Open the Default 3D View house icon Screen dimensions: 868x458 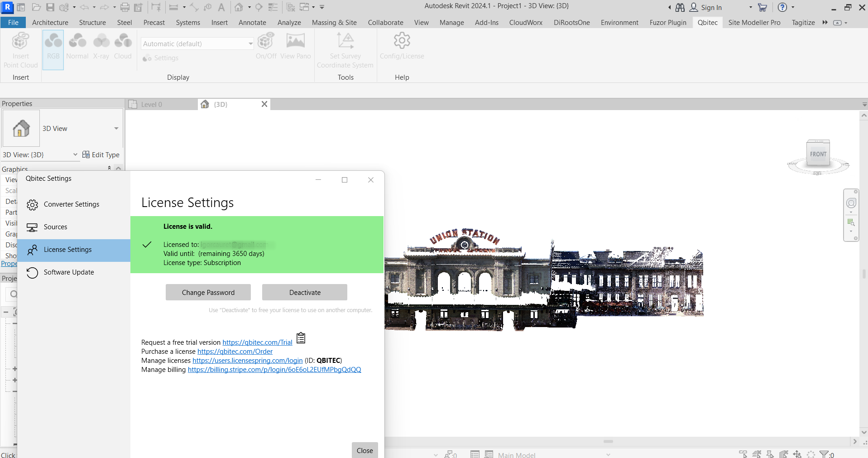tap(239, 7)
